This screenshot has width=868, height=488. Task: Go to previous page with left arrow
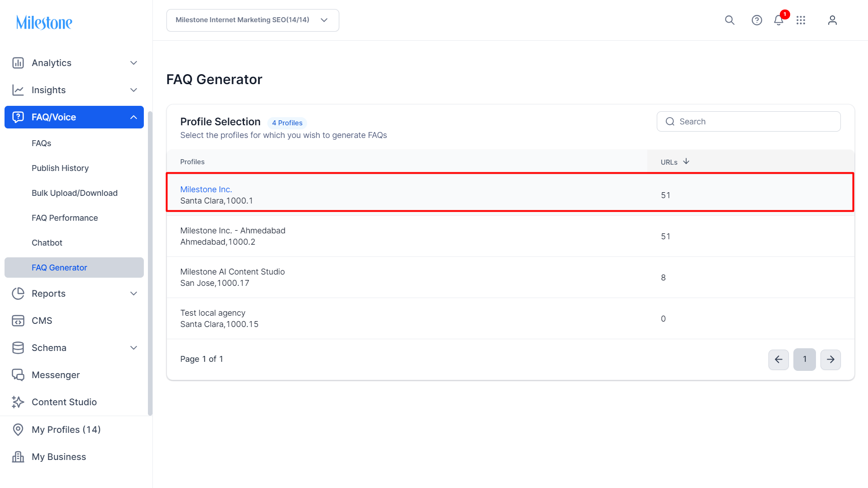click(x=778, y=360)
